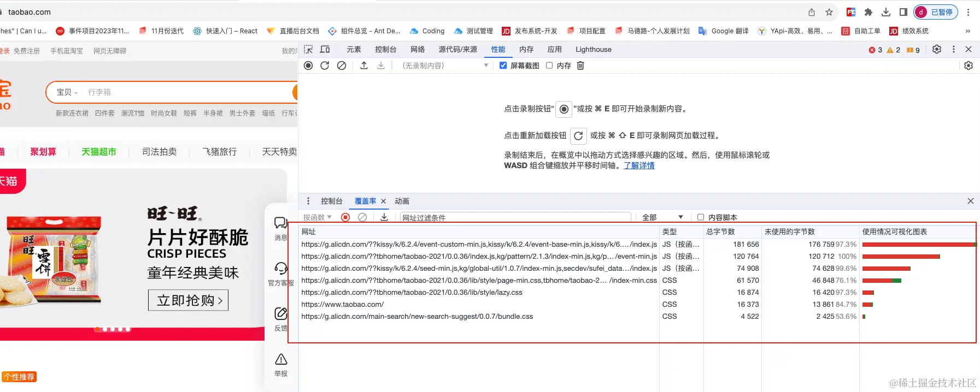This screenshot has width=980, height=392.
Task: Open Chrome downloads icon
Action: tap(886, 12)
